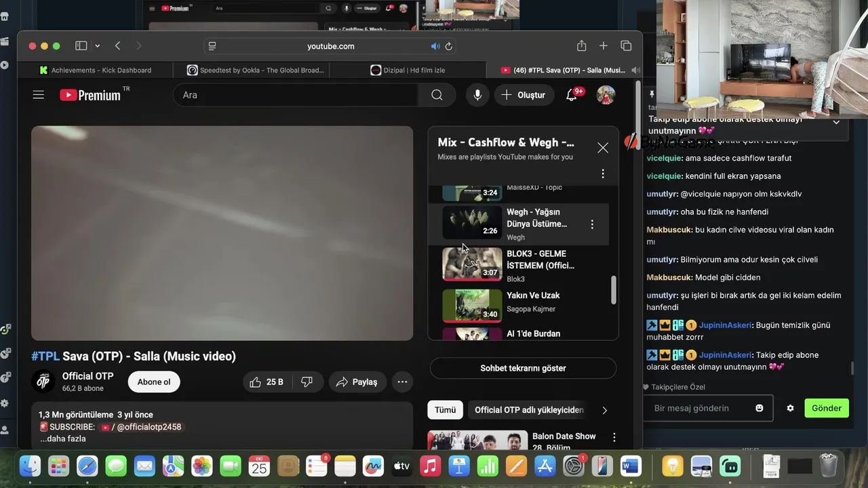Open a new Safari tab

coord(603,46)
